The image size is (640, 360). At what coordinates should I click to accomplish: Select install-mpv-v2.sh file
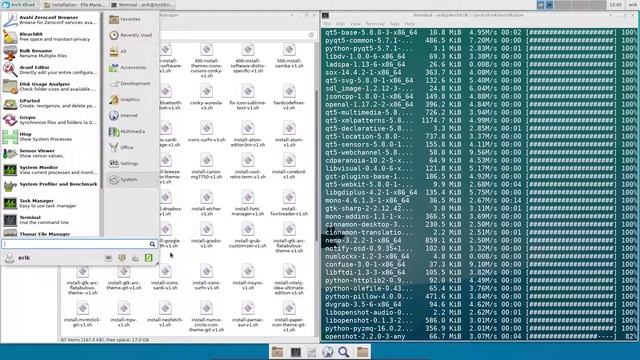pyautogui.click(x=124, y=314)
